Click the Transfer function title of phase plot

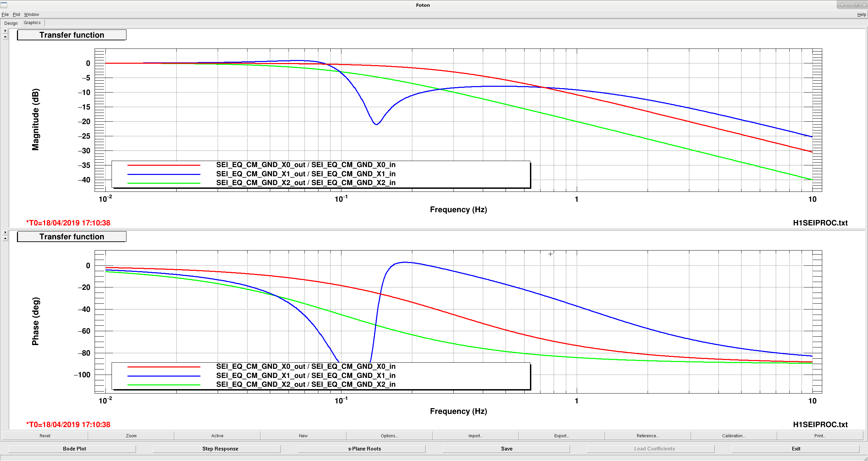pos(72,237)
